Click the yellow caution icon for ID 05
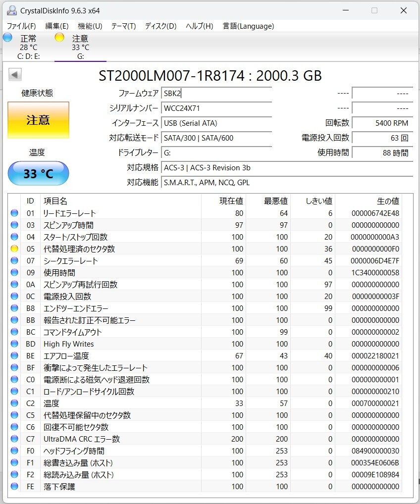 pyautogui.click(x=14, y=249)
